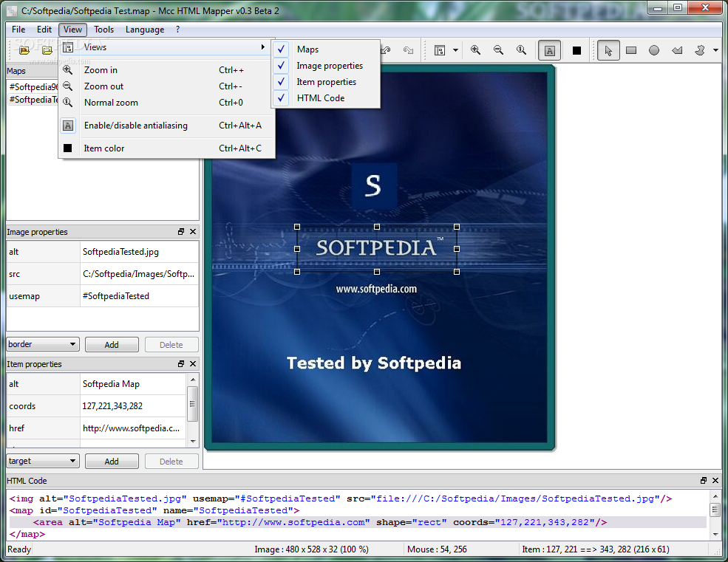The height and width of the screenshot is (562, 728).
Task: Select the freeform shape tool
Action: click(700, 50)
